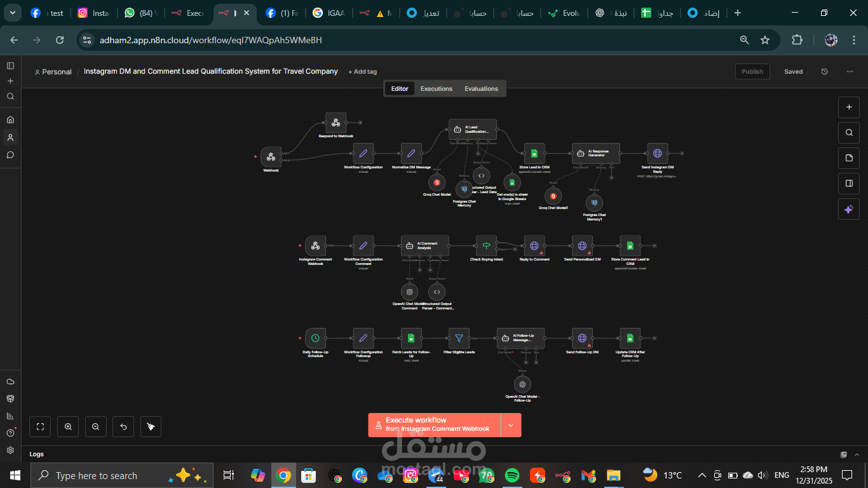Open Structured Output Parser - Comment node

[437, 292]
